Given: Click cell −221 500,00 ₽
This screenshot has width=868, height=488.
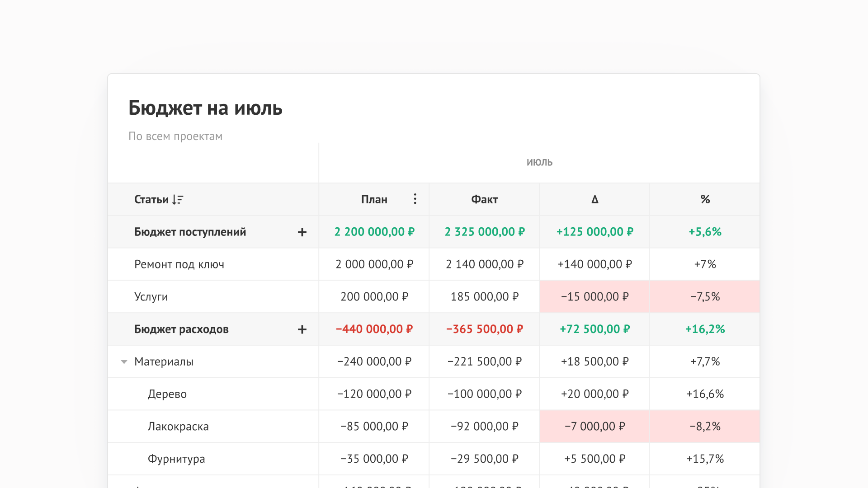Looking at the screenshot, I should point(485,362).
